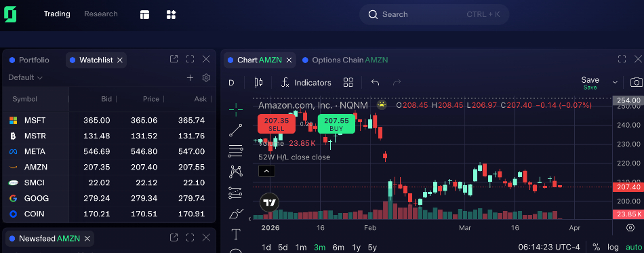Select the MSTR row in the watchlist
The width and height of the screenshot is (644, 253).
point(109,136)
